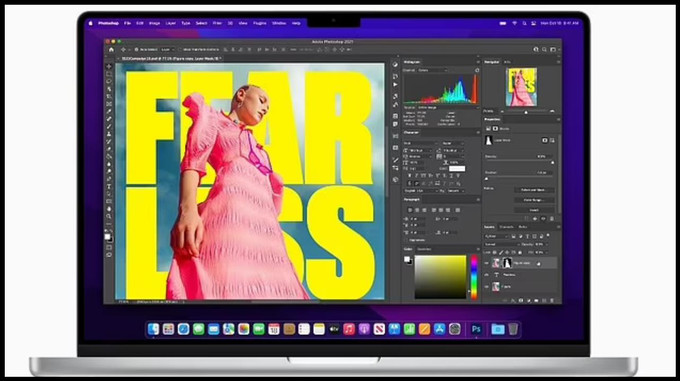
Task: Select the Zoom tool in the toolbar
Action: (109, 216)
